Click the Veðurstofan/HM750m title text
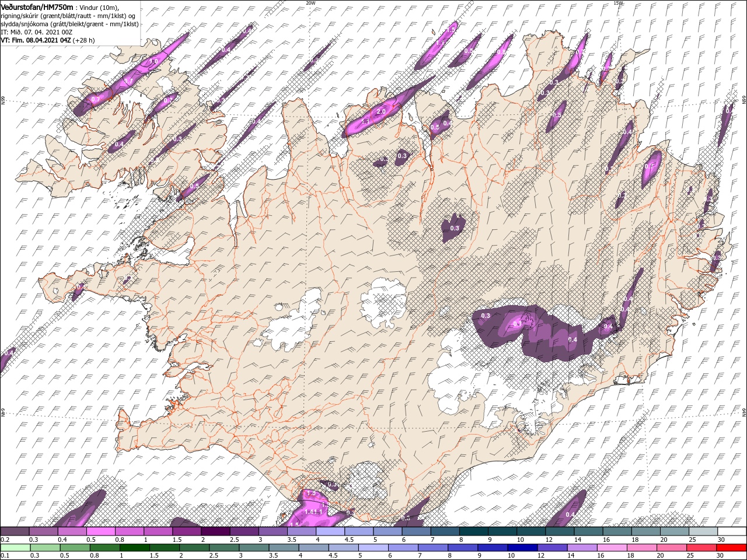747x560 pixels. tap(37, 6)
